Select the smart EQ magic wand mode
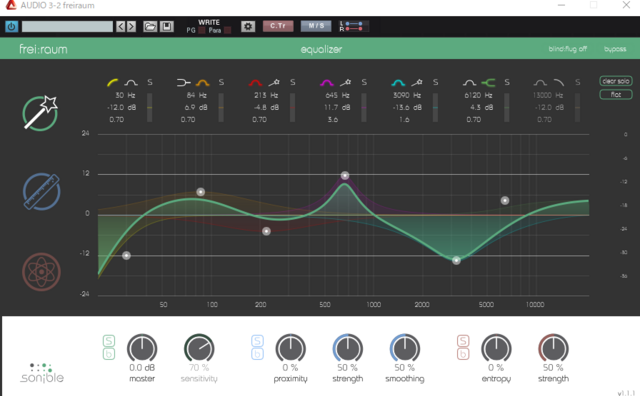The height and width of the screenshot is (396, 640). 40,113
